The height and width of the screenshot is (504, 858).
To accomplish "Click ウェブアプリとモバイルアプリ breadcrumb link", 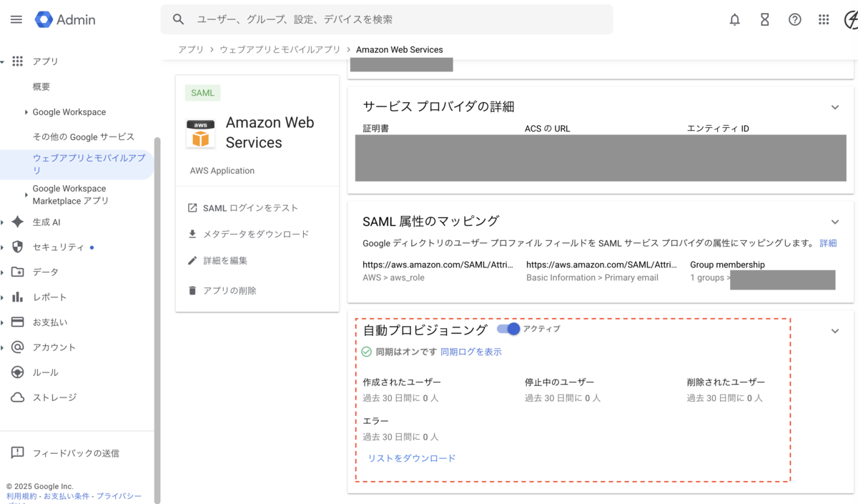I will (280, 49).
